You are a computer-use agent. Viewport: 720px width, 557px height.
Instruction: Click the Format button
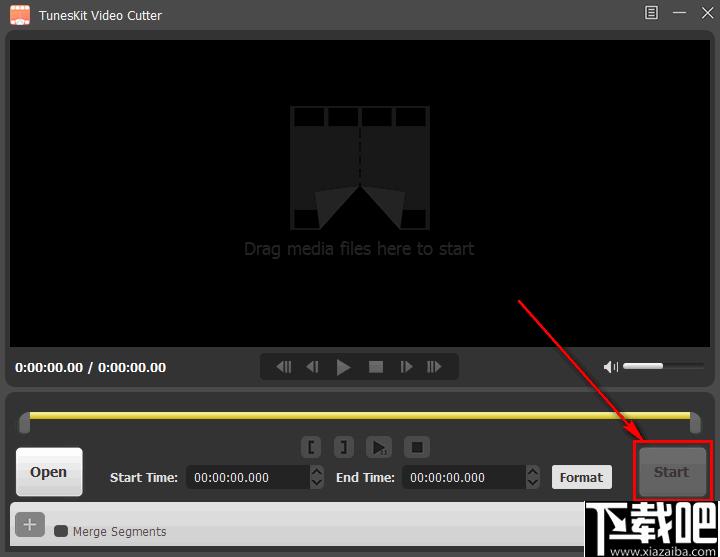point(581,477)
